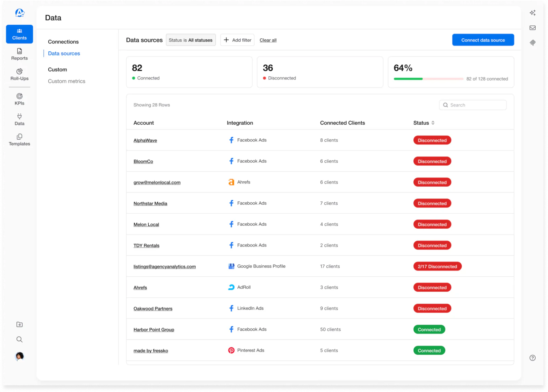Open listings@agencyanalytics.com account link
This screenshot has width=548, height=392.
pos(165,267)
